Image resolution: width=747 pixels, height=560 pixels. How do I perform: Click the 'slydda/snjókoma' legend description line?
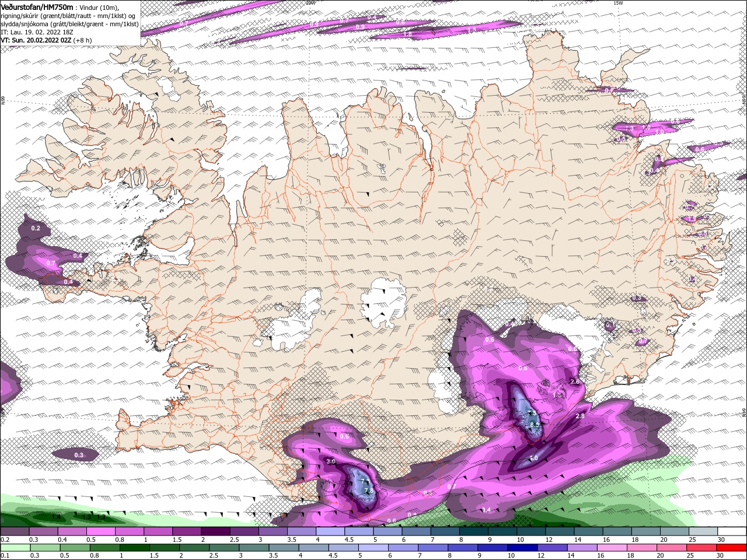pos(69,24)
